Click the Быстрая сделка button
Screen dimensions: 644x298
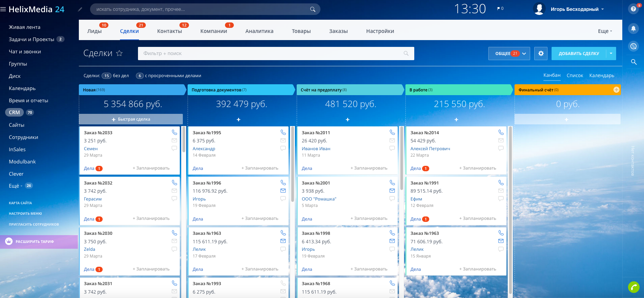131,119
